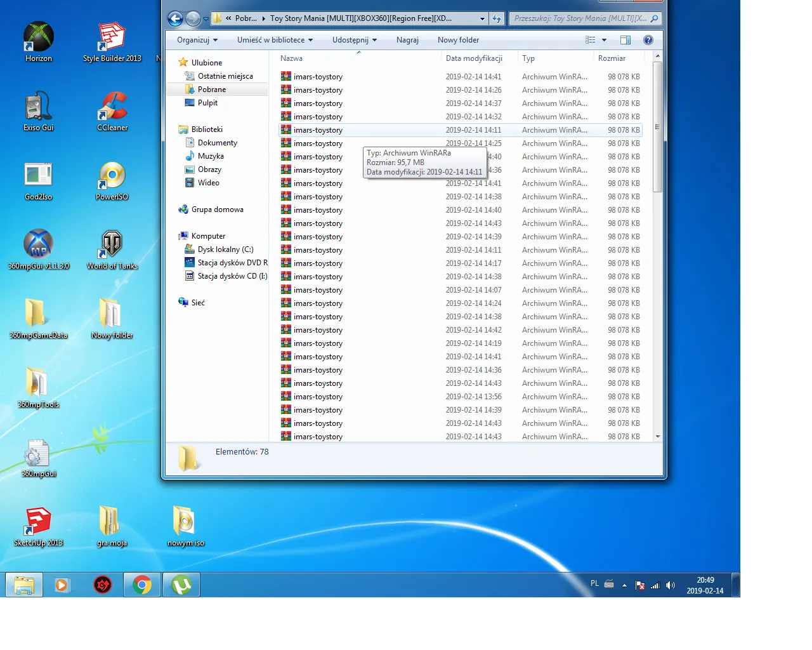Select the 360mpTools folder icon

coord(39,388)
